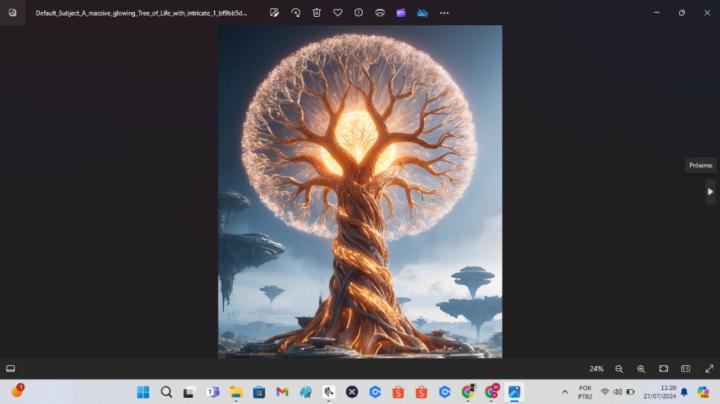The height and width of the screenshot is (404, 720).
Task: Zoom out using magnifier minus icon
Action: 619,369
